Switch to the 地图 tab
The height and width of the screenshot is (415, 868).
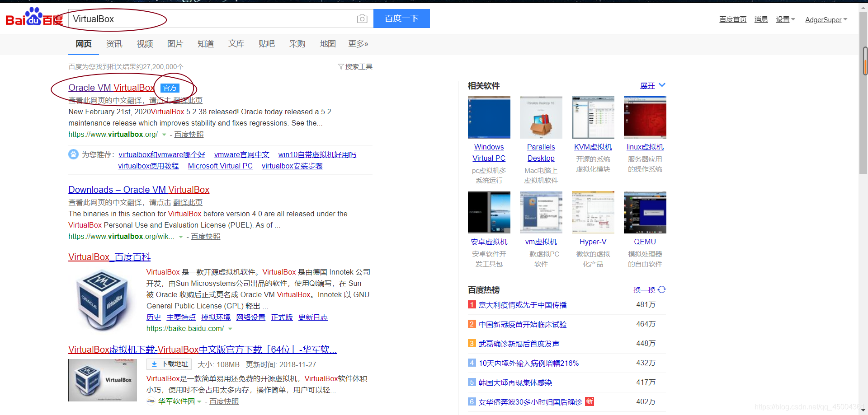[328, 44]
